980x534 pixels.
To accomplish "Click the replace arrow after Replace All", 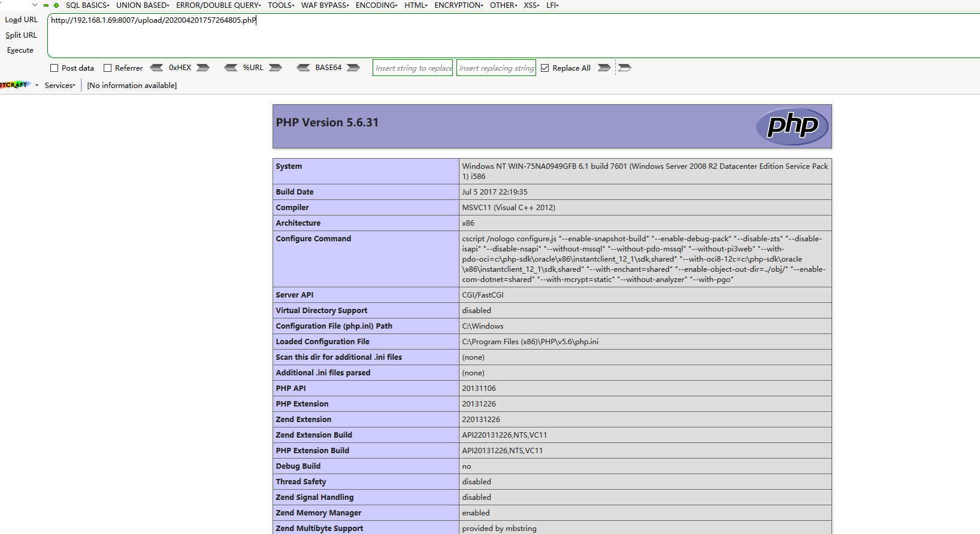I will tap(604, 68).
